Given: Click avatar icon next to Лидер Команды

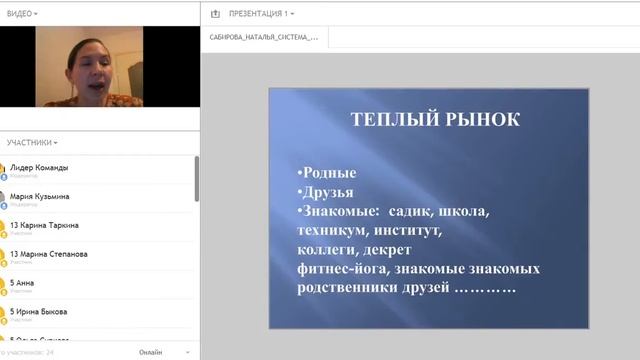Looking at the screenshot, I should (x=3, y=171).
